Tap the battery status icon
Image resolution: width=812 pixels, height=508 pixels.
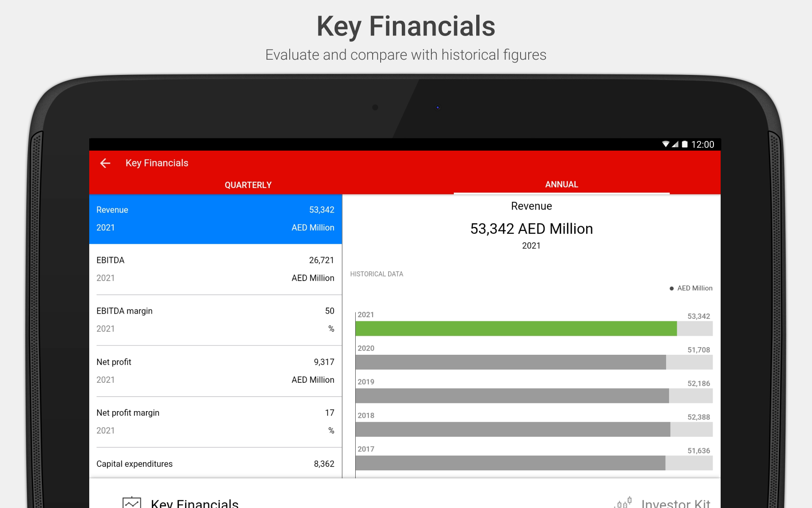coord(685,144)
